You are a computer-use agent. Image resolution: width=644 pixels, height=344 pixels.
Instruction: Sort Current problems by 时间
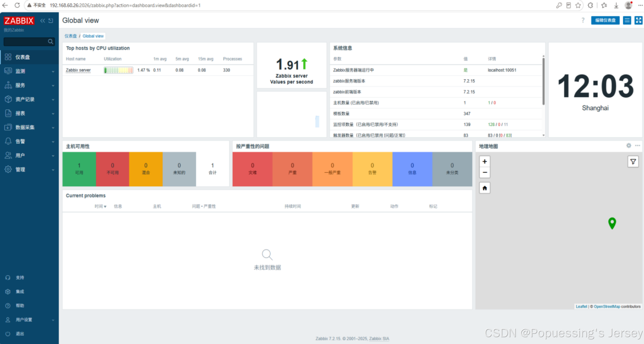point(100,206)
